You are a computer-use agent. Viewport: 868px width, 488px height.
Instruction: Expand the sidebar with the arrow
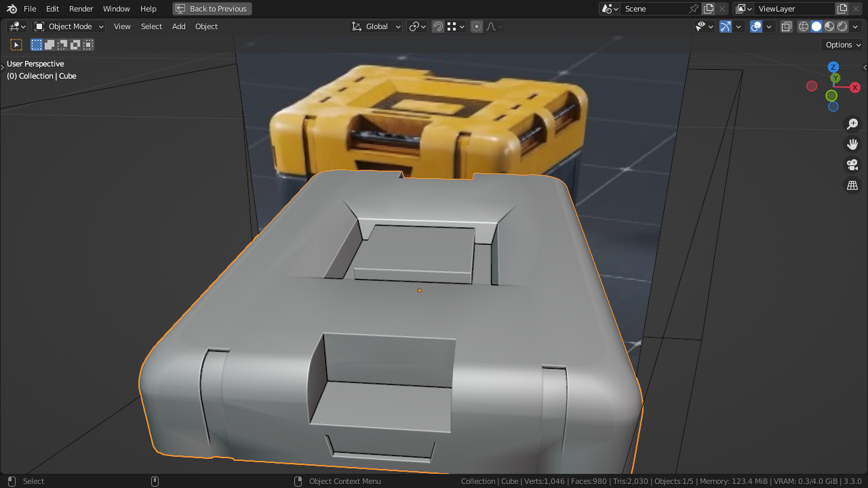click(865, 67)
